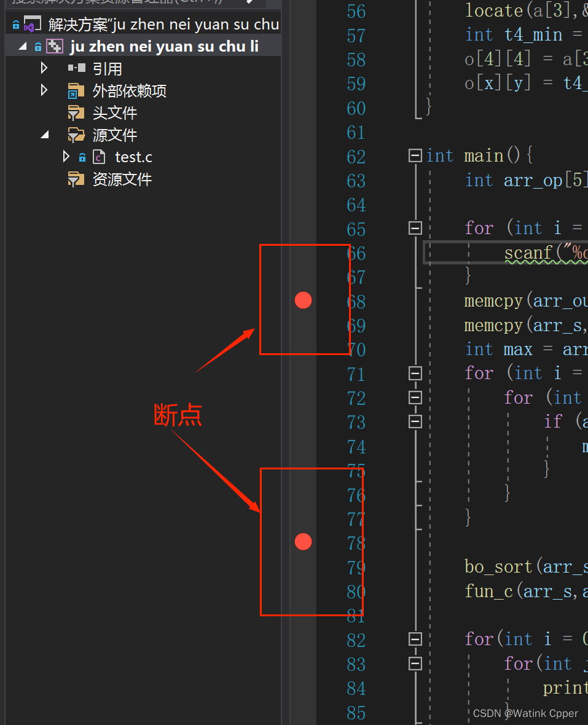Remove the breakpoint on line 68
The image size is (588, 725).
point(304,300)
